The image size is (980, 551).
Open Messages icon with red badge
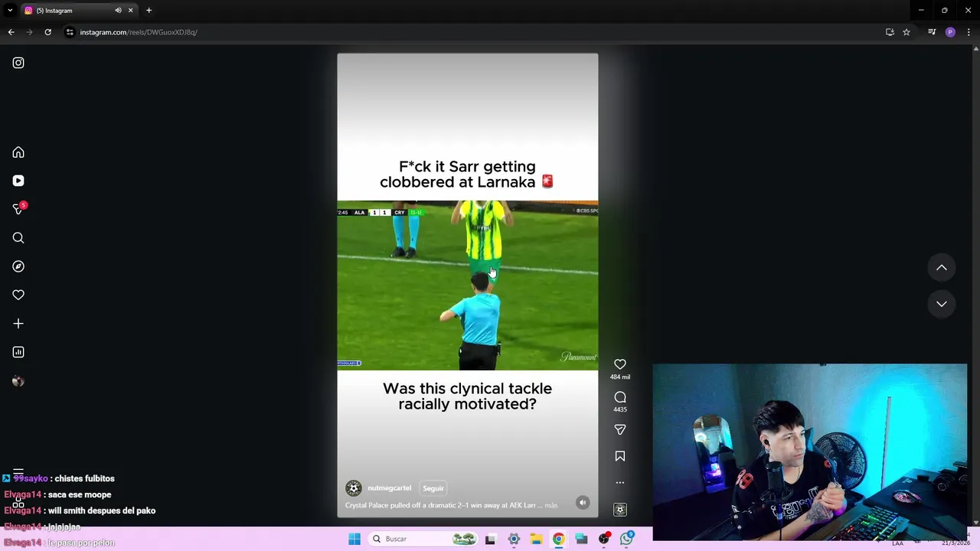(x=18, y=209)
